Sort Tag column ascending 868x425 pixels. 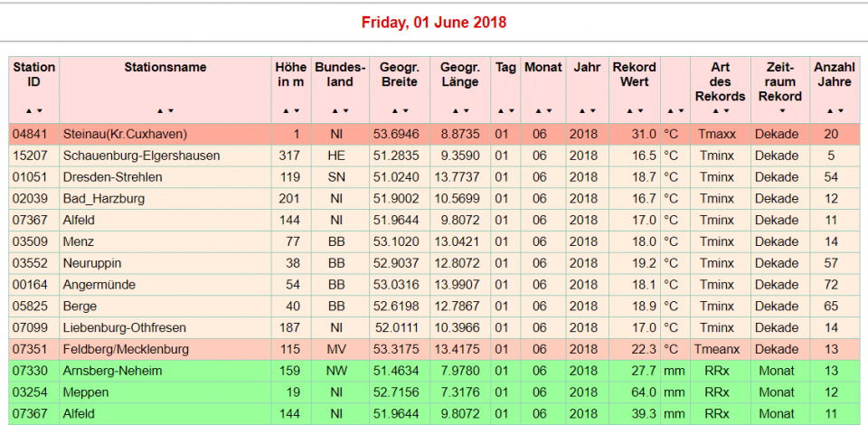coord(500,111)
